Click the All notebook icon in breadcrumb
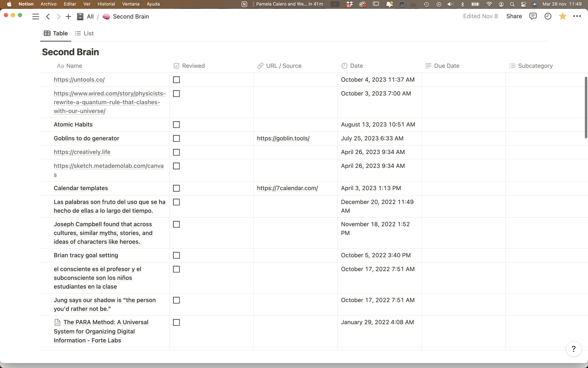 [x=80, y=16]
